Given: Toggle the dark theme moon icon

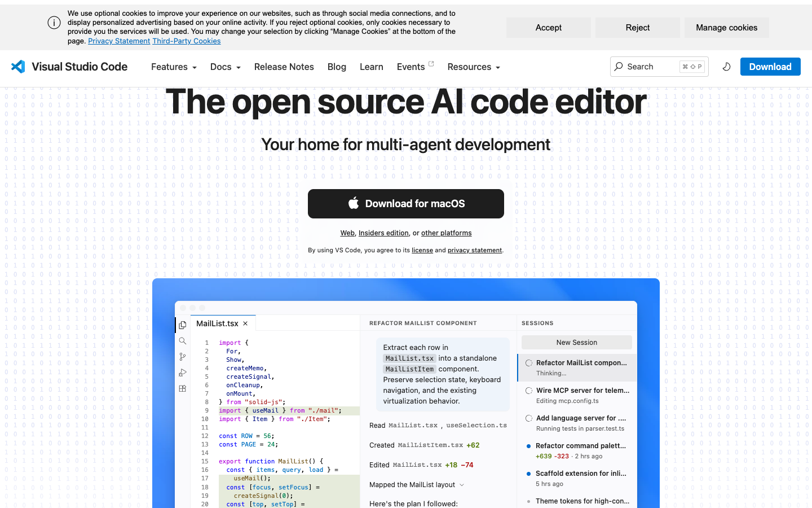Looking at the screenshot, I should (x=726, y=67).
